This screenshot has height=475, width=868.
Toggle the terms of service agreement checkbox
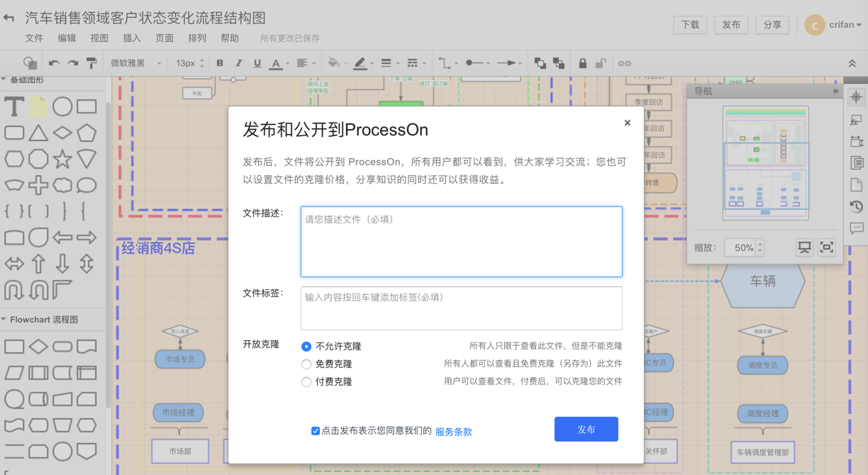316,431
